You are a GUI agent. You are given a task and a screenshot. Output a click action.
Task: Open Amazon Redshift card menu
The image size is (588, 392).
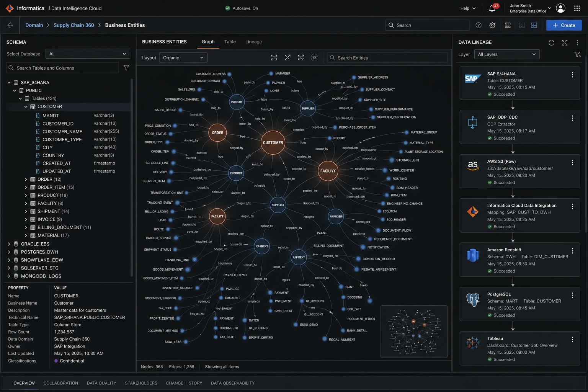coord(572,251)
